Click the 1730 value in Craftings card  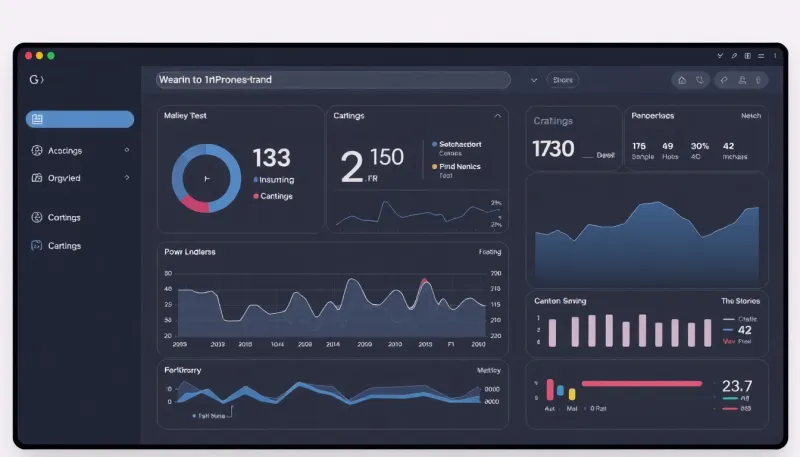553,149
